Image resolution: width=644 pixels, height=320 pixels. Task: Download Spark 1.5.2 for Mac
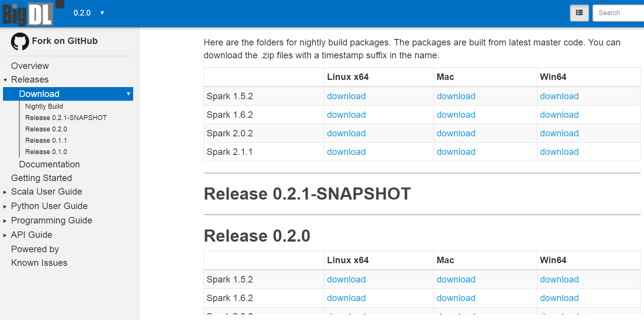click(x=456, y=96)
